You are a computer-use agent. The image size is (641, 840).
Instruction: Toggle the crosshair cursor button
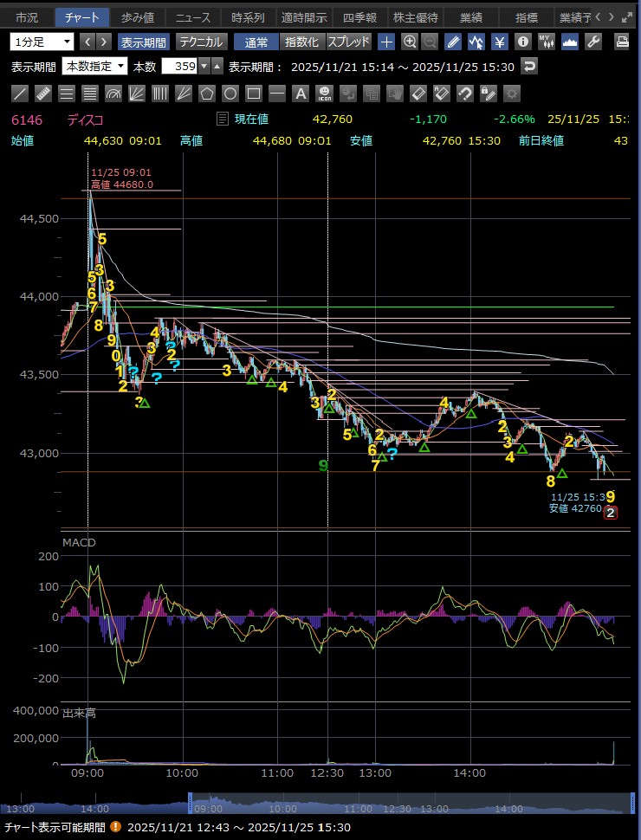[386, 42]
